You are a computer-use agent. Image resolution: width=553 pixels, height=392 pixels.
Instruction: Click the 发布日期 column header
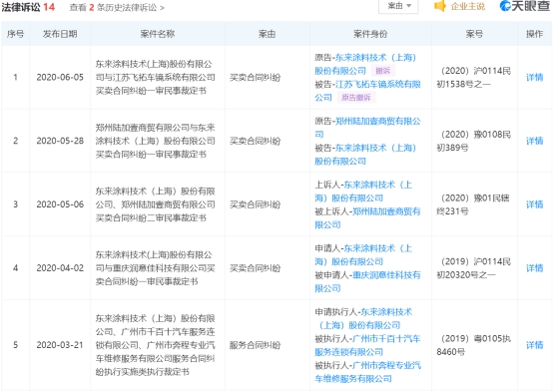60,34
